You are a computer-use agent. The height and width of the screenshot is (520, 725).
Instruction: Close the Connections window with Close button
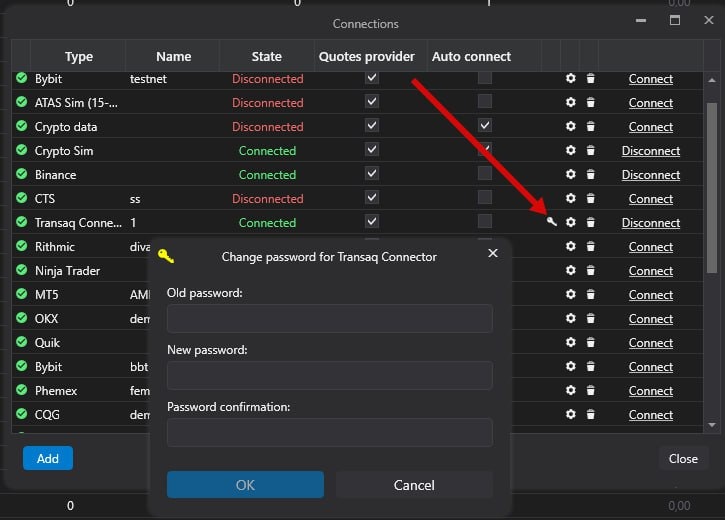(683, 459)
